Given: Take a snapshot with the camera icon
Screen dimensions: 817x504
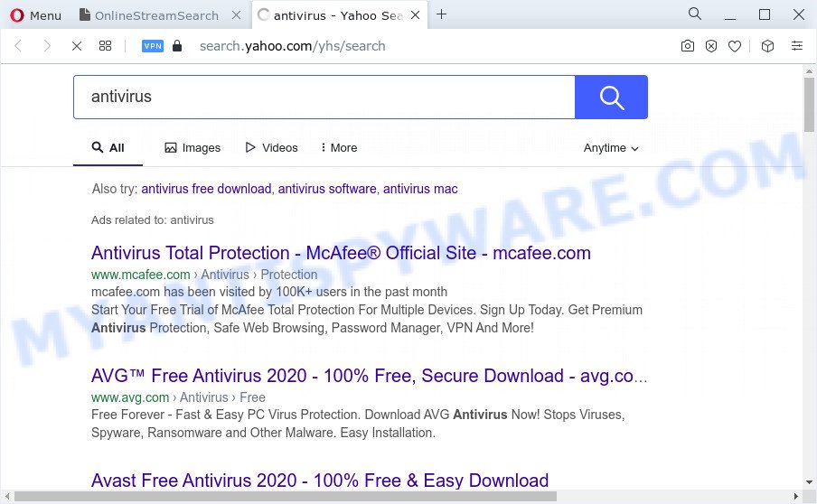Looking at the screenshot, I should pos(687,46).
